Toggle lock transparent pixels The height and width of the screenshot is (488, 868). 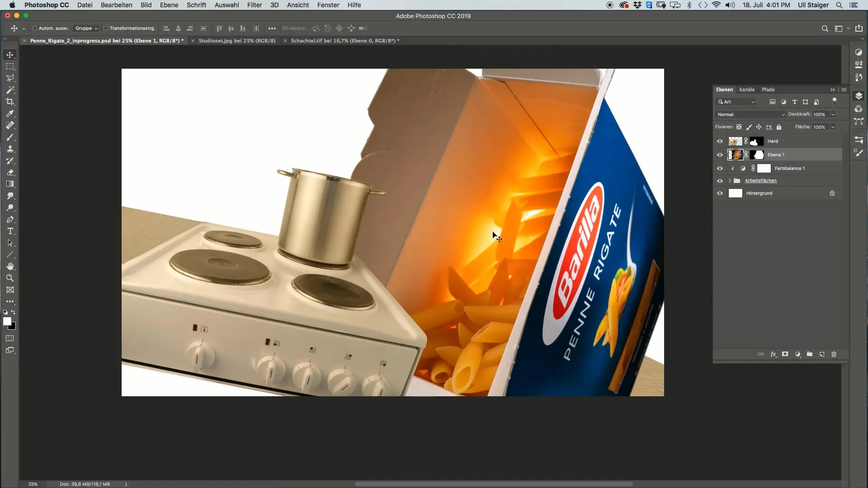[x=739, y=127]
